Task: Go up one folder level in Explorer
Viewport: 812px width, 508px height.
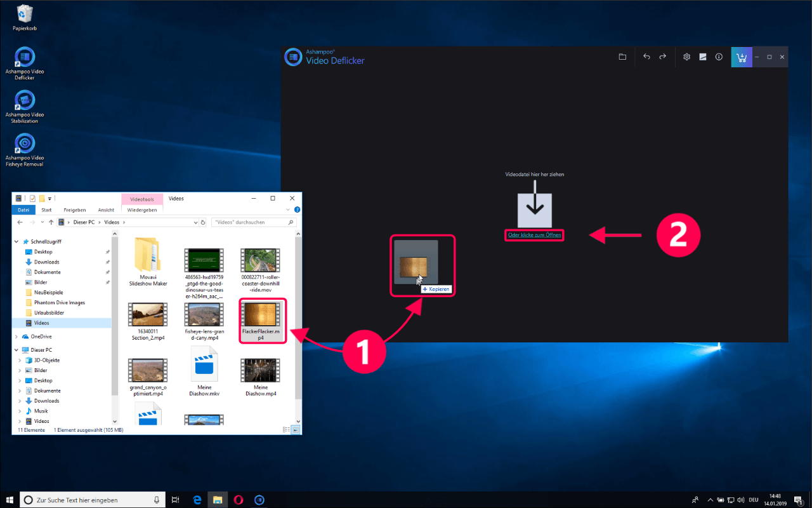Action: [51, 222]
